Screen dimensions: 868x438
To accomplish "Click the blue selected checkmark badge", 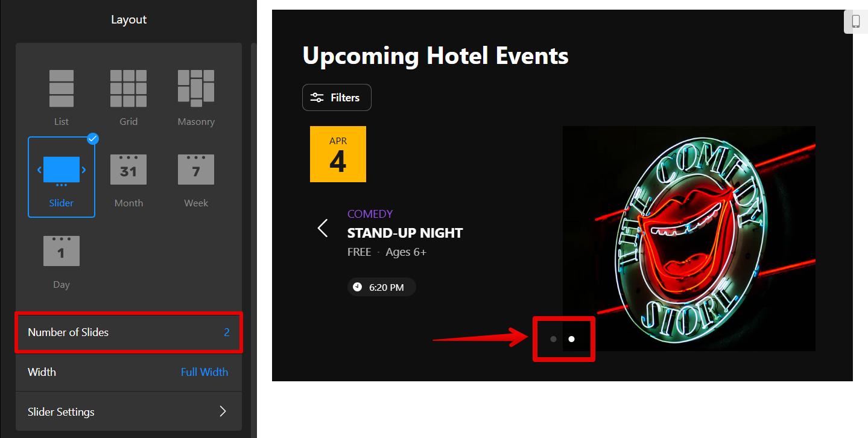I will tap(93, 139).
